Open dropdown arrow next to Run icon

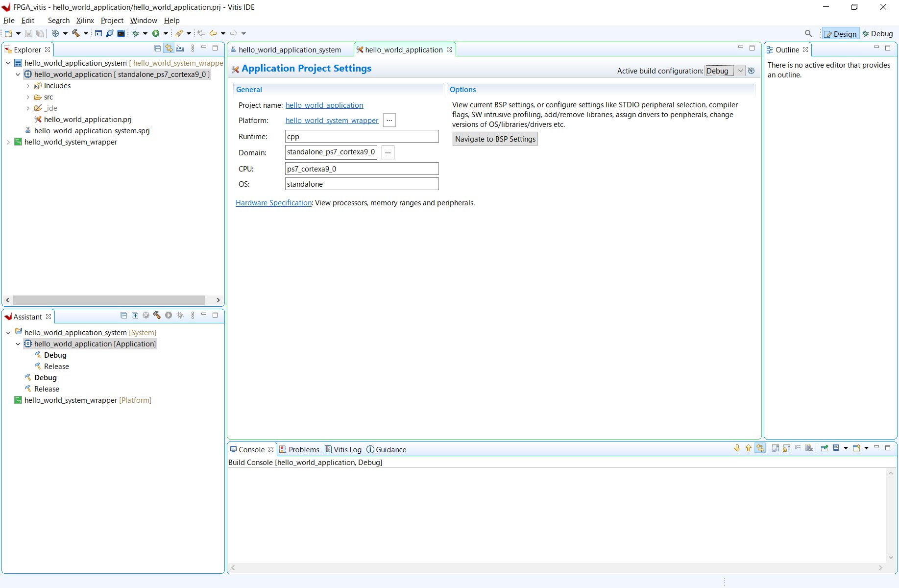(166, 33)
